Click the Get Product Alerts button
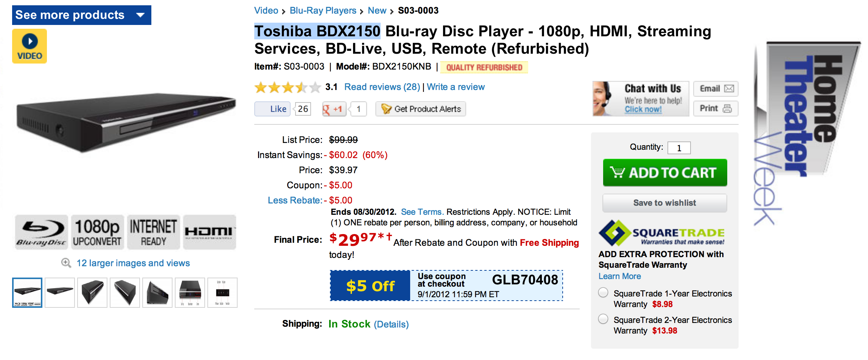 pyautogui.click(x=420, y=109)
